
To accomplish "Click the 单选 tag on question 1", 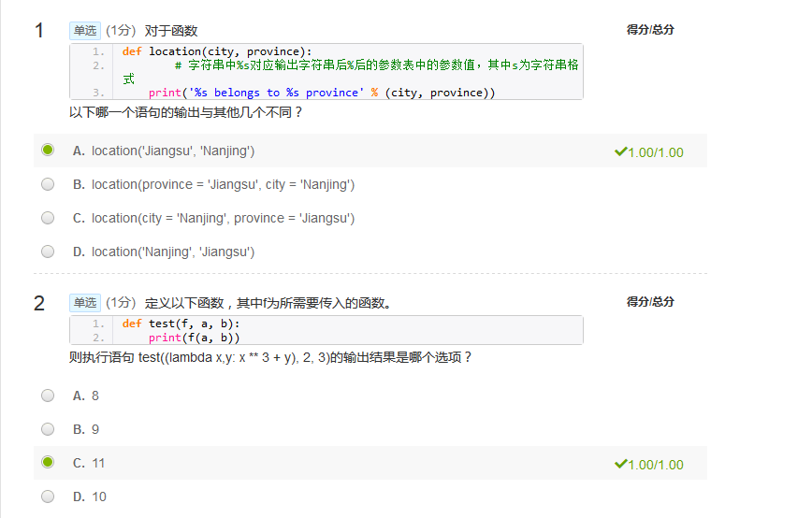I will pos(85,31).
